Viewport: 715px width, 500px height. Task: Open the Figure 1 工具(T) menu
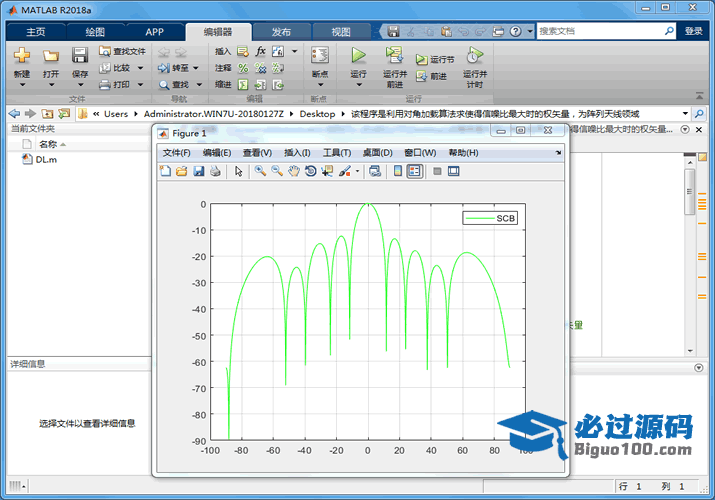tap(337, 153)
